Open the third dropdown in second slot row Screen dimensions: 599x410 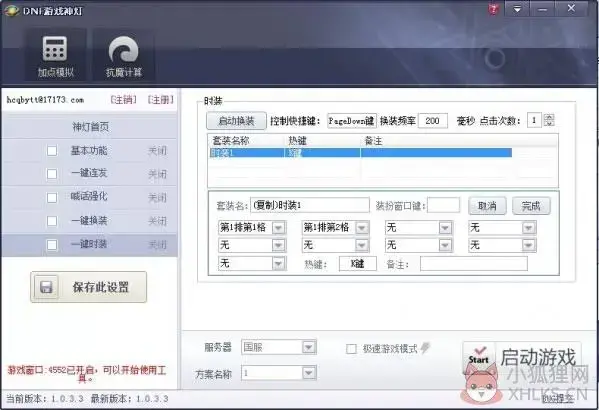coord(445,245)
